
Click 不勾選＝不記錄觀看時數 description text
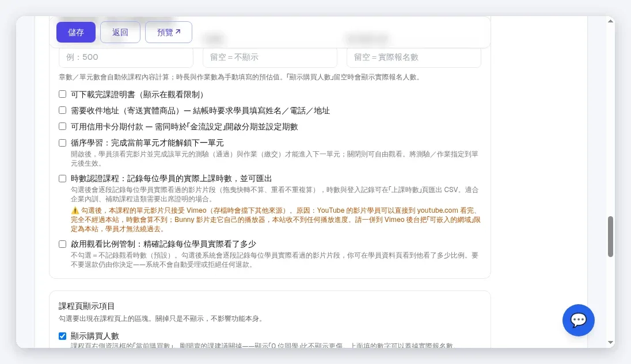pyautogui.click(x=275, y=260)
